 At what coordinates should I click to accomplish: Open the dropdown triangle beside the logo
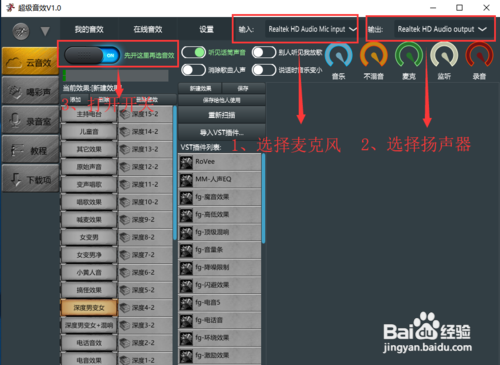[x=45, y=32]
